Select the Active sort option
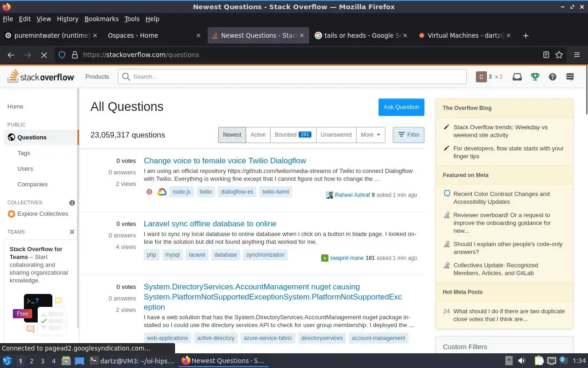This screenshot has height=368, width=588. [x=258, y=135]
